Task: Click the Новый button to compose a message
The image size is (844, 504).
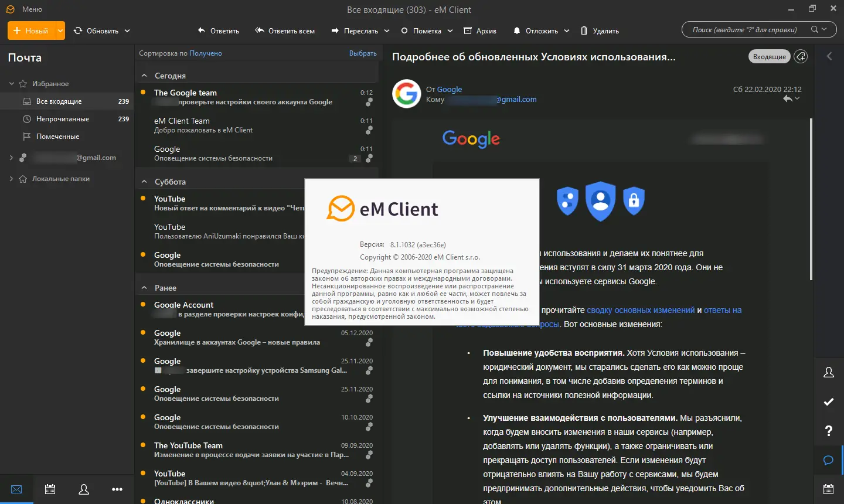Action: click(x=32, y=30)
